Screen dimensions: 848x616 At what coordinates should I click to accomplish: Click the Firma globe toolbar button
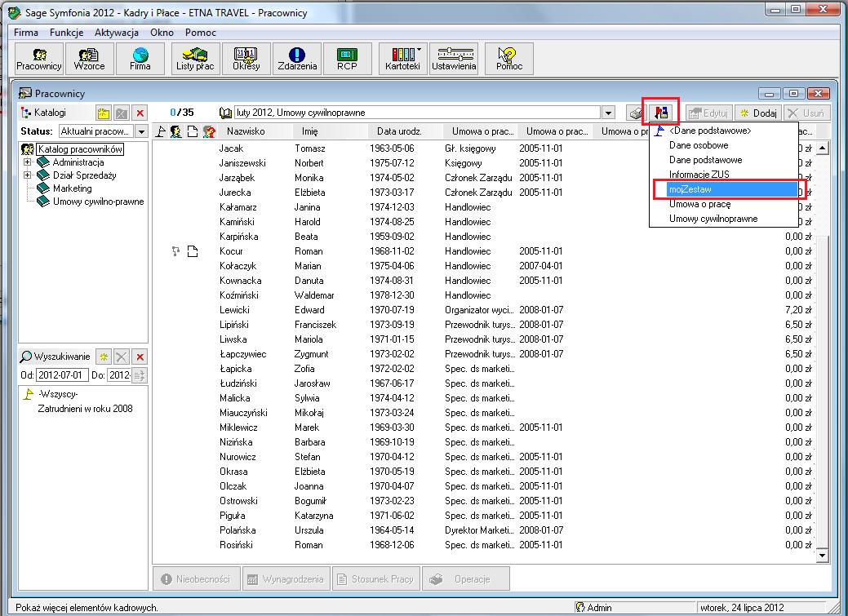click(140, 59)
